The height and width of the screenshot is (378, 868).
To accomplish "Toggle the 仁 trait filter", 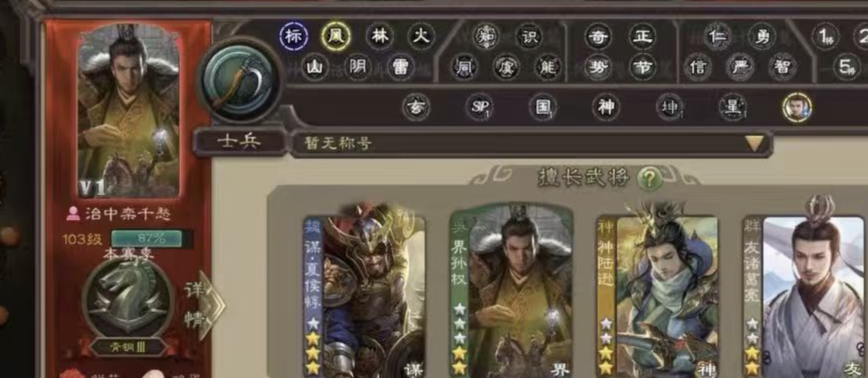I will [x=718, y=36].
